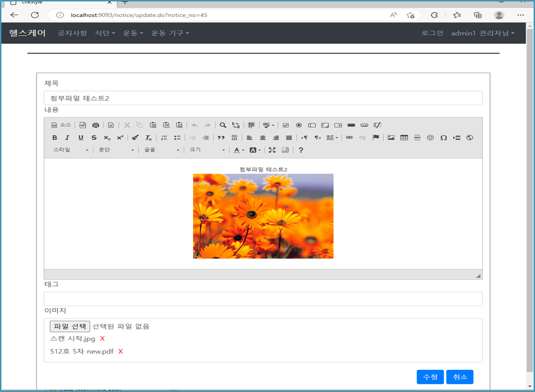Viewport: 535px width, 392px height.
Task: Toggle right text alignment
Action: coord(276,137)
